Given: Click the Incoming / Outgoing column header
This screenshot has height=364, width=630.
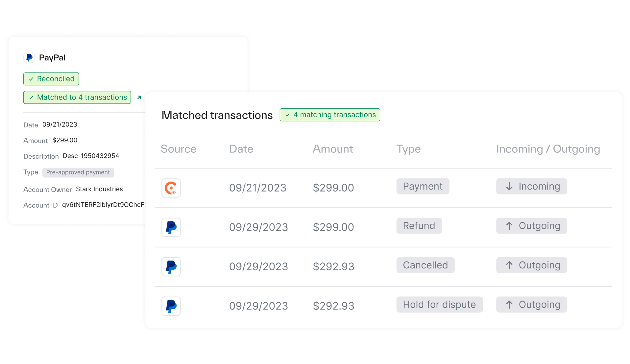Looking at the screenshot, I should [548, 149].
